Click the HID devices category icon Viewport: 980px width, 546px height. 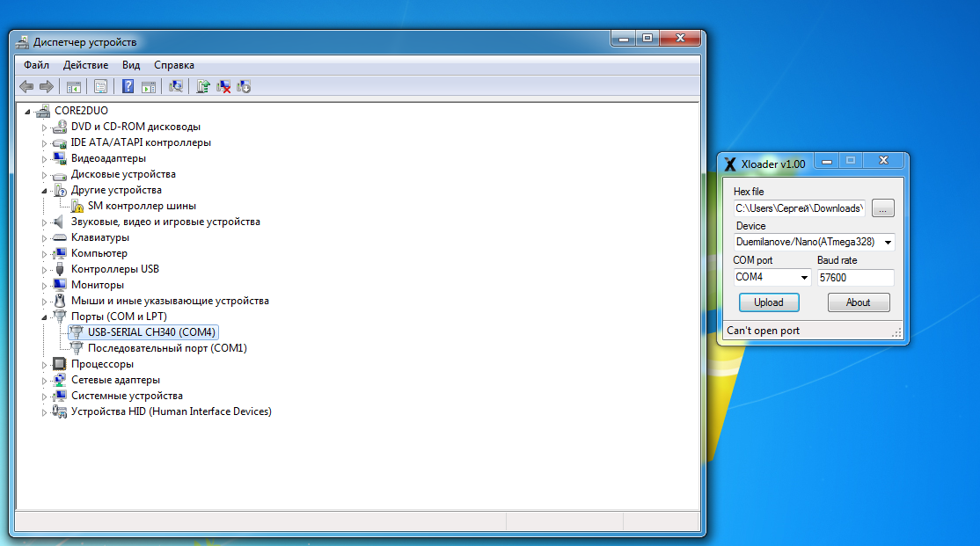click(59, 411)
